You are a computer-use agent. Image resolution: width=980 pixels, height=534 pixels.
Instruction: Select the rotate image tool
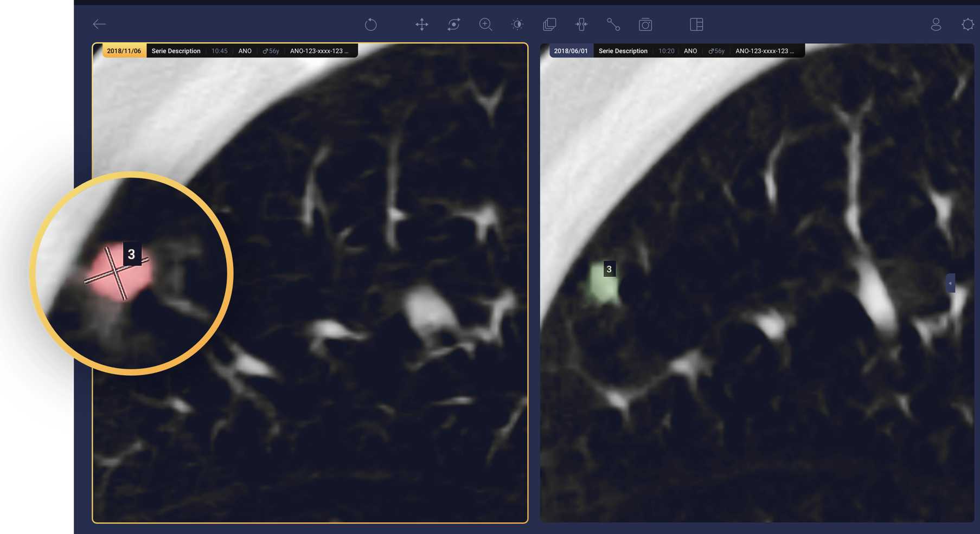pos(453,24)
